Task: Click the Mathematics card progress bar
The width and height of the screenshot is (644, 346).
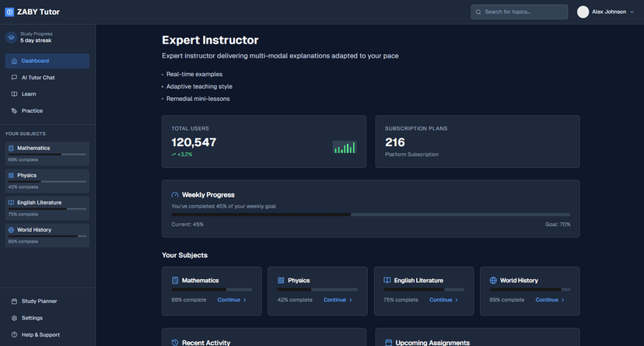Action: click(x=212, y=289)
